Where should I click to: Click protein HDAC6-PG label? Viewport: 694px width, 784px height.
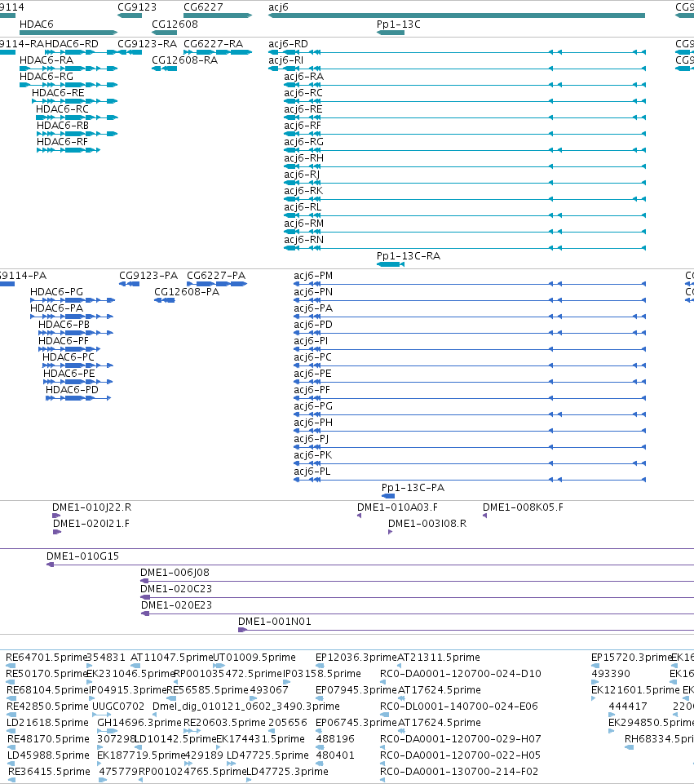56,291
